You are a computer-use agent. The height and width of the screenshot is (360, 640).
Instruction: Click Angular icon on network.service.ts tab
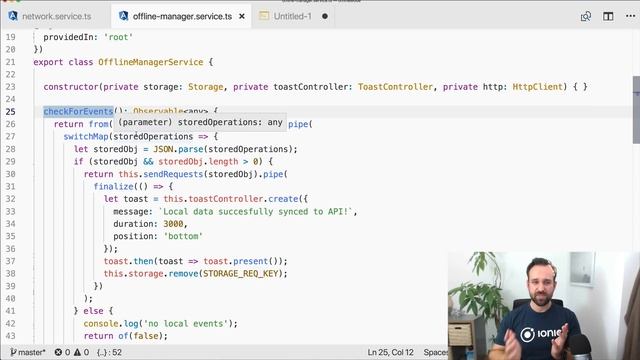[13, 16]
